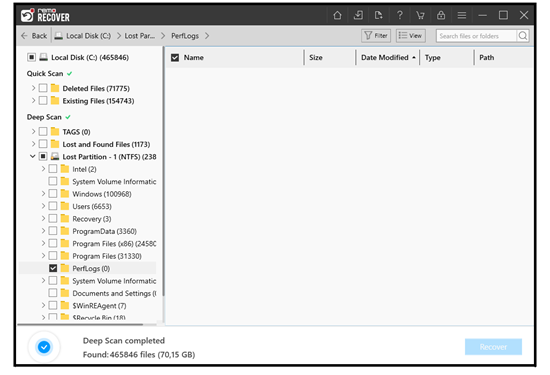550x375 pixels.
Task: Click the Lost Partition drive icon
Action: pyautogui.click(x=55, y=156)
